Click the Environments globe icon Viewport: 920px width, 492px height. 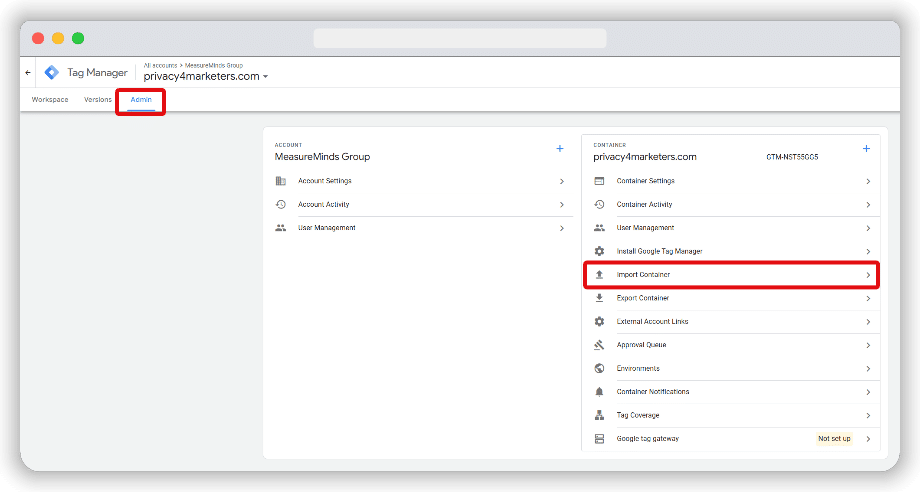[599, 368]
